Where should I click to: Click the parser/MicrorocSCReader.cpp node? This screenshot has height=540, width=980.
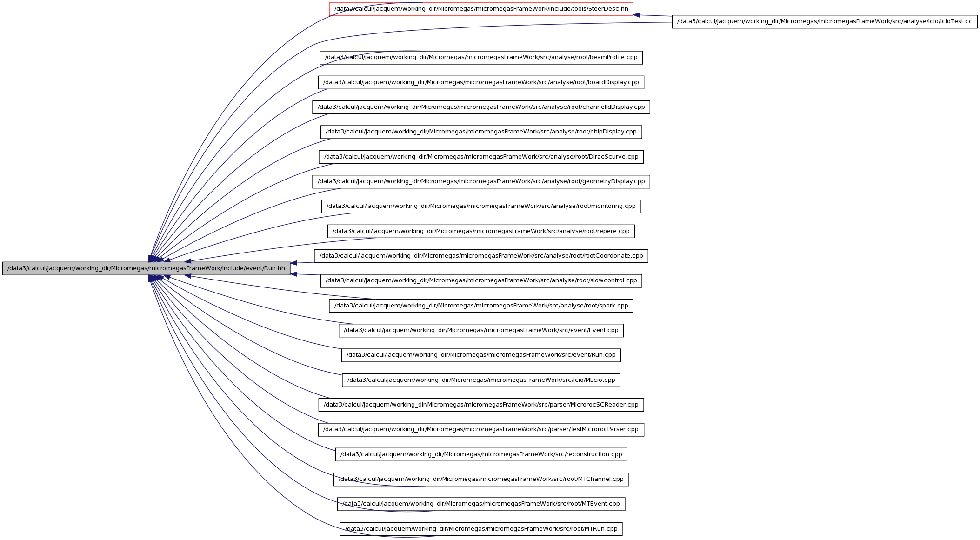click(481, 405)
